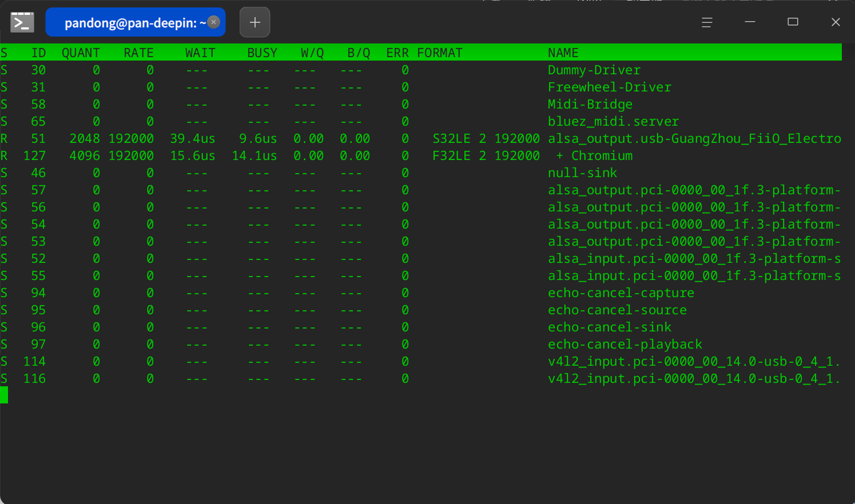Click the alsa_output.usb-GuangZhou_FiiO_Electro name
Screen dimensions: 855x504
point(694,138)
